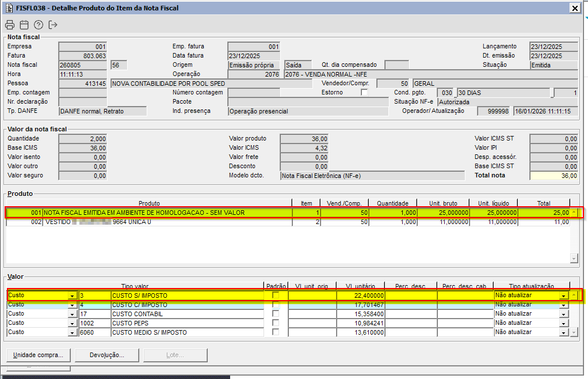The width and height of the screenshot is (588, 379).
Task: Click the Nota fiscal field 260805
Action: pyautogui.click(x=83, y=65)
